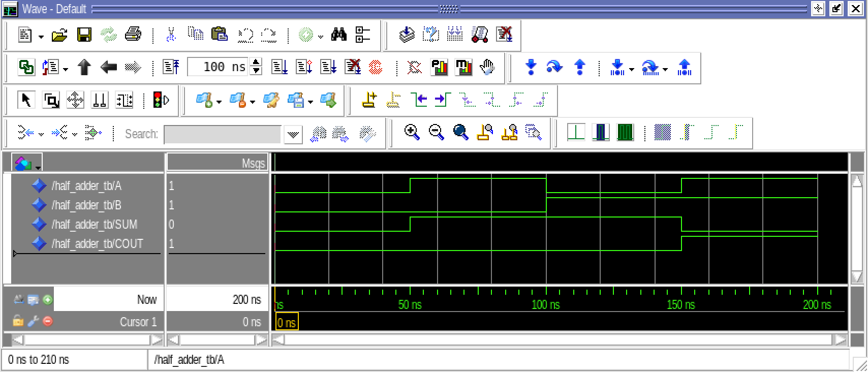Insert a new cursor with yellow plus icon
868x372 pixels.
369,100
